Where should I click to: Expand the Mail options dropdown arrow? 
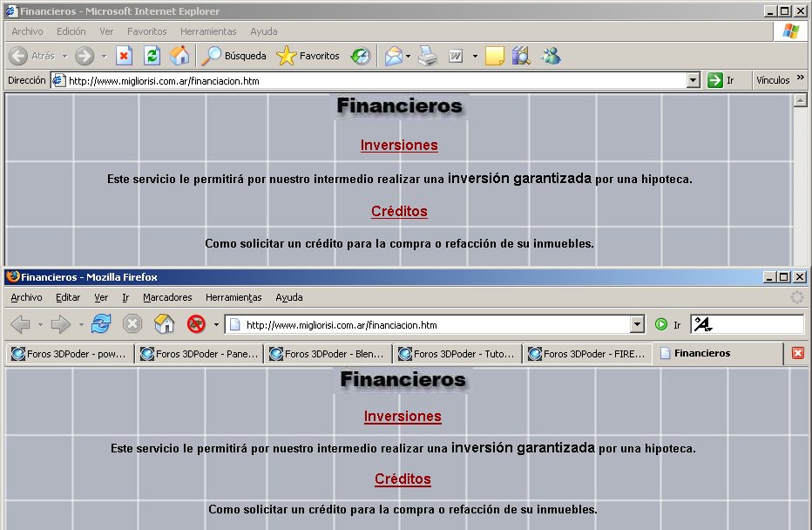click(408, 56)
